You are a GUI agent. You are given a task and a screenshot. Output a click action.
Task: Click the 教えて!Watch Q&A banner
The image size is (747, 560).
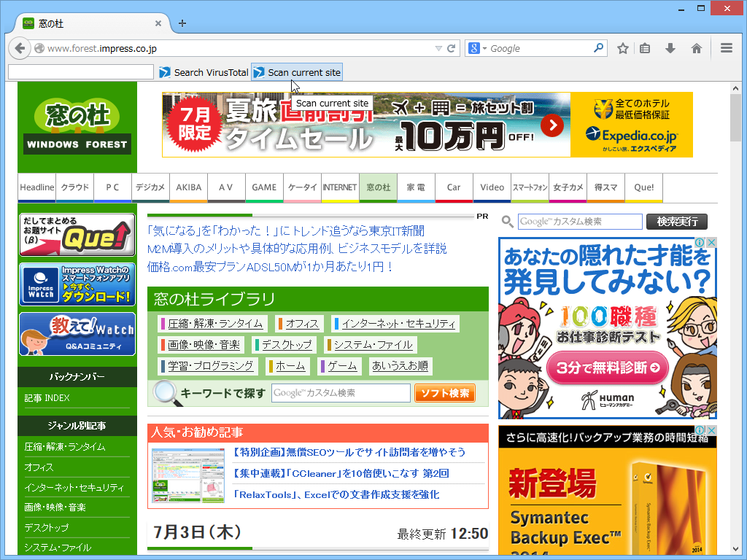tap(77, 334)
